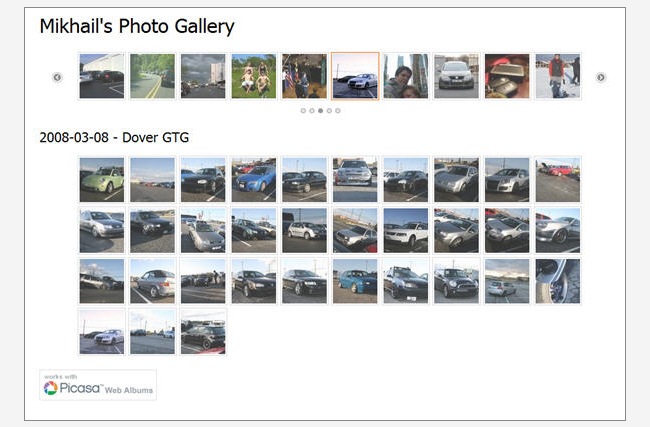Open album with curving yellow-lined road
Viewport: 650px width, 427px height.
tap(153, 76)
